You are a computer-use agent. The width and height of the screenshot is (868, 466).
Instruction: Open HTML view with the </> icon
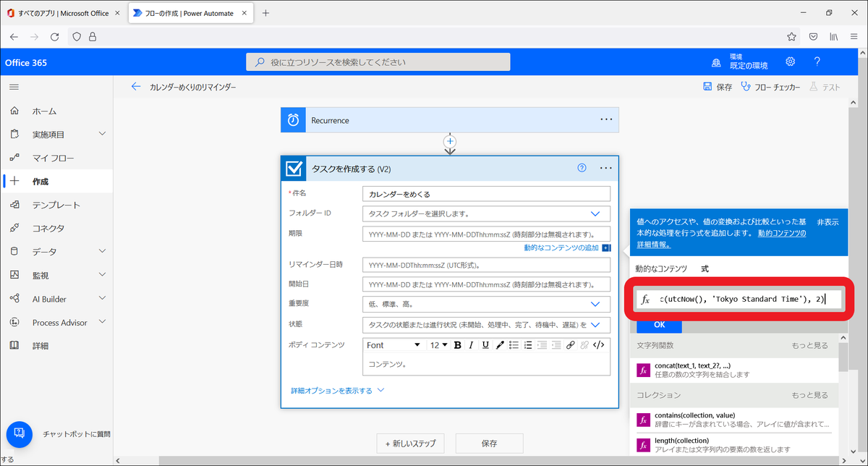pos(599,345)
